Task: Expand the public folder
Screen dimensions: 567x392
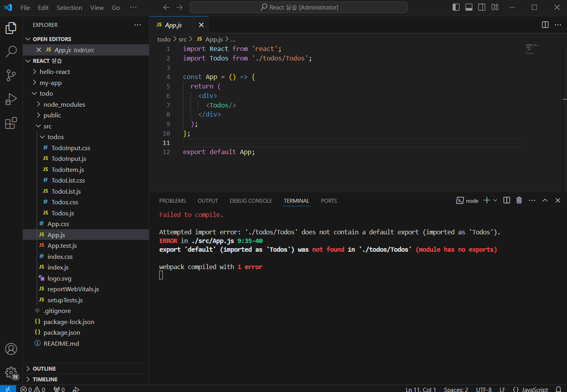Action: click(x=86, y=115)
